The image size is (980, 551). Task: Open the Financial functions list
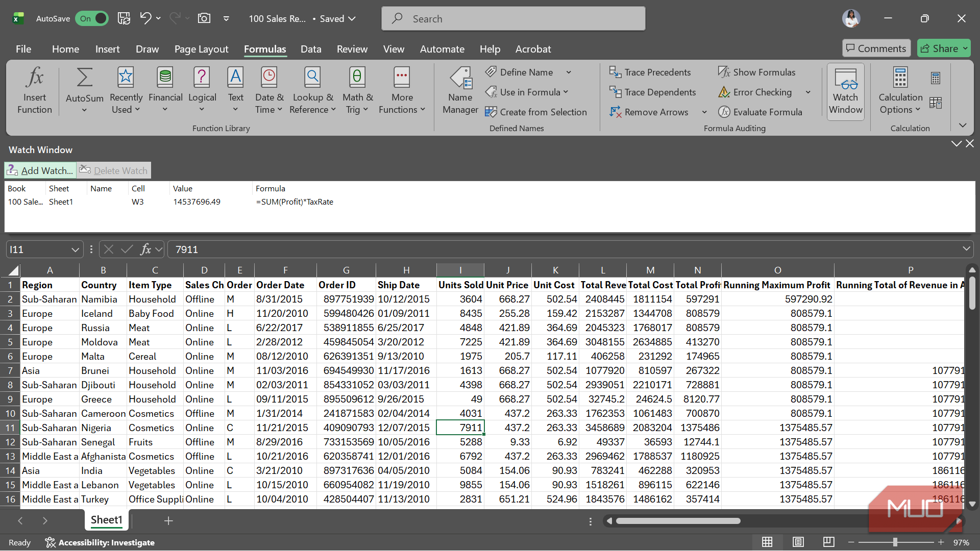point(165,91)
